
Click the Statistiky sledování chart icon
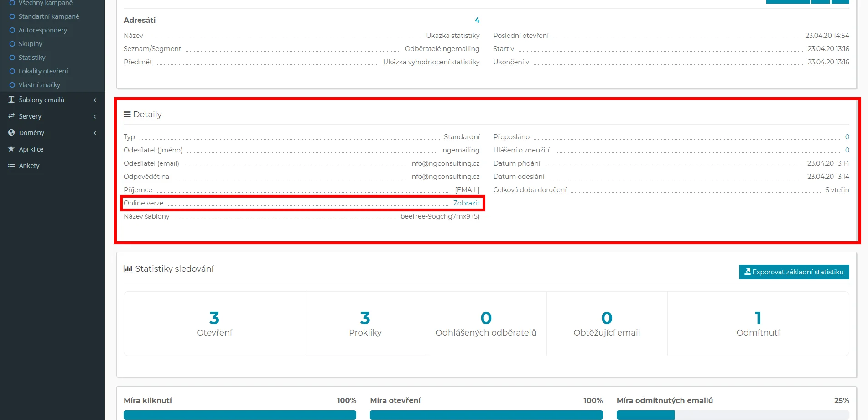[128, 269]
